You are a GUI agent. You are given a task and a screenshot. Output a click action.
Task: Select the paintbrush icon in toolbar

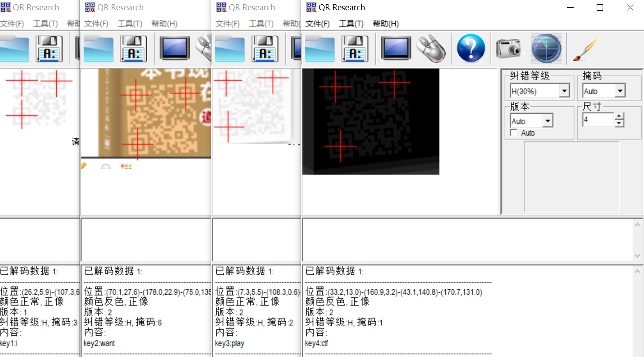(586, 48)
